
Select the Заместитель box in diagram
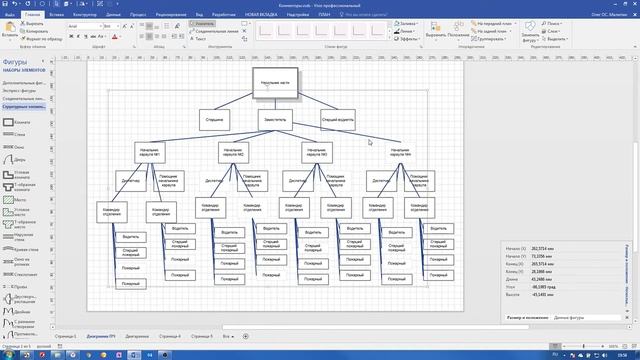(x=275, y=120)
